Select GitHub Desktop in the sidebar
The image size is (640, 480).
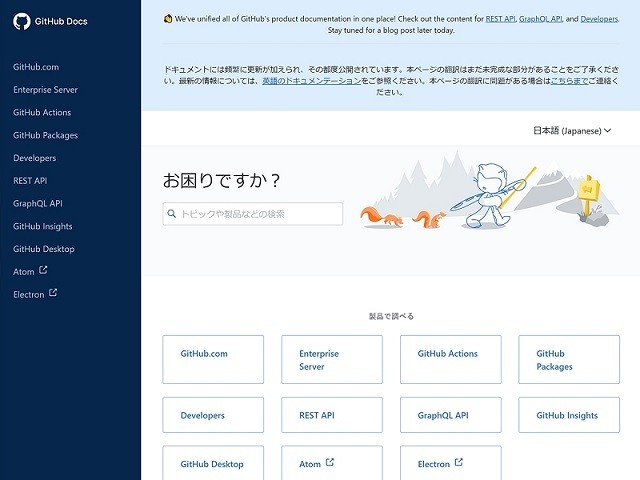(44, 249)
